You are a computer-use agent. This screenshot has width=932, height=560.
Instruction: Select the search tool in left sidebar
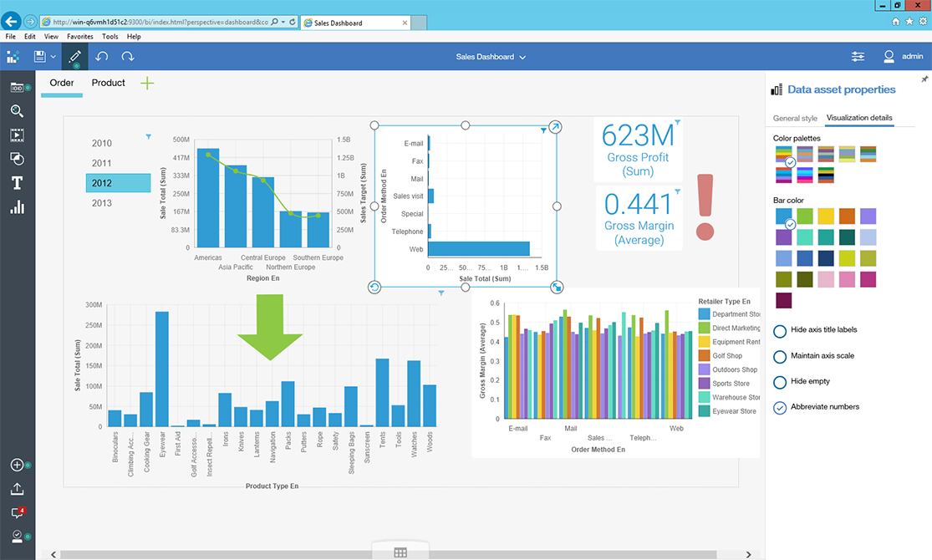point(17,110)
